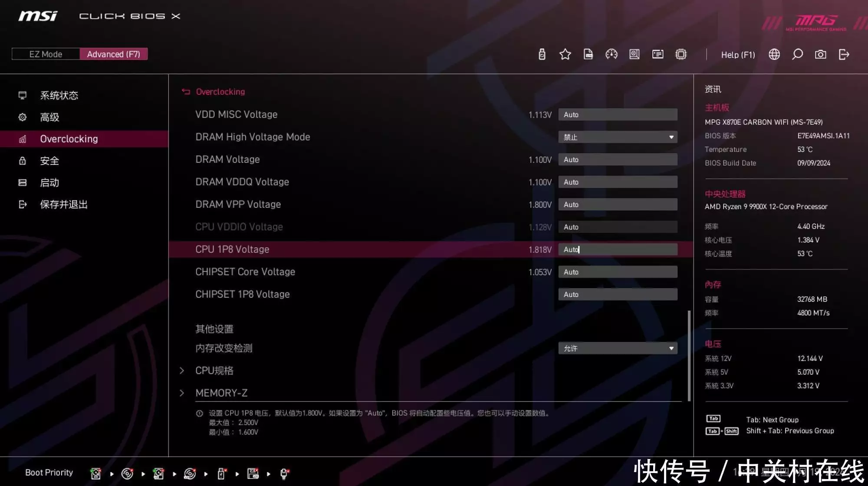
Task: Select the 内存改变检测 label
Action: click(224, 348)
